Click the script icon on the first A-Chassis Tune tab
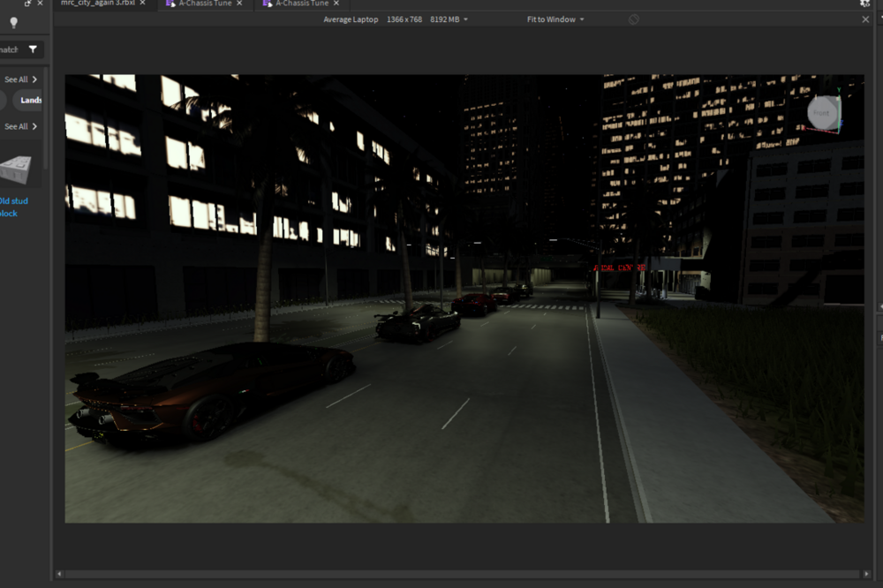883x588 pixels. coord(170,4)
